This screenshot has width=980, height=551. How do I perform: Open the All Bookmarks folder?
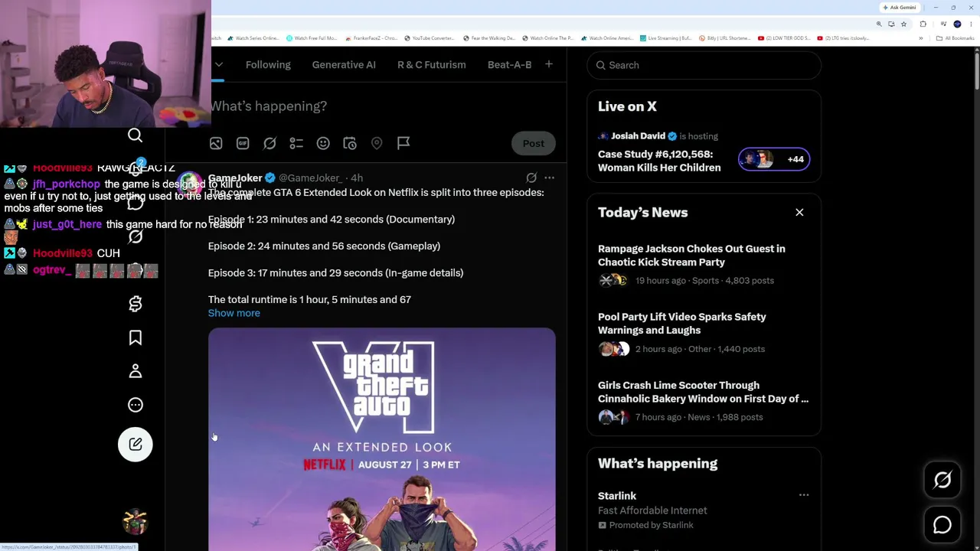click(956, 38)
